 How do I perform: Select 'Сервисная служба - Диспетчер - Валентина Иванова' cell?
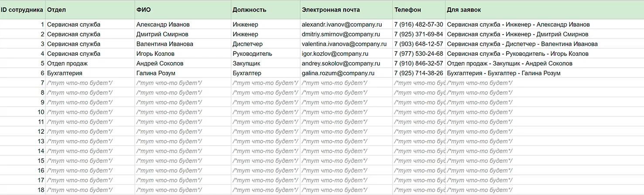[545, 44]
